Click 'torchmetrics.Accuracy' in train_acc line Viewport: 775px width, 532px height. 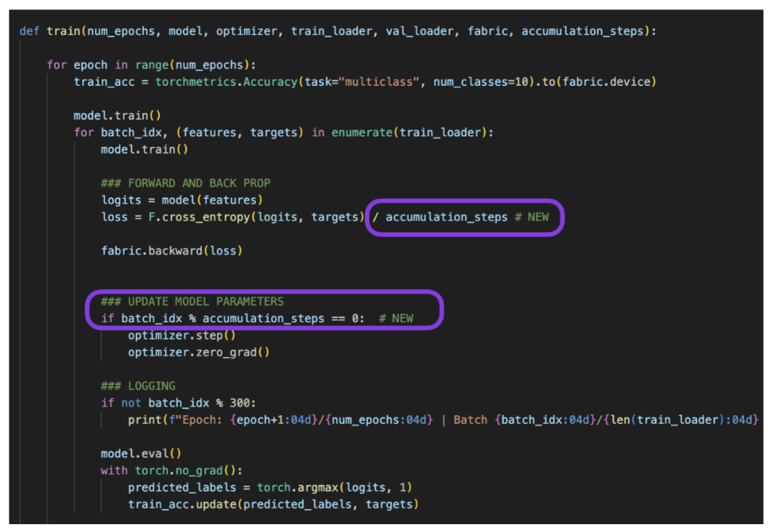pyautogui.click(x=226, y=82)
